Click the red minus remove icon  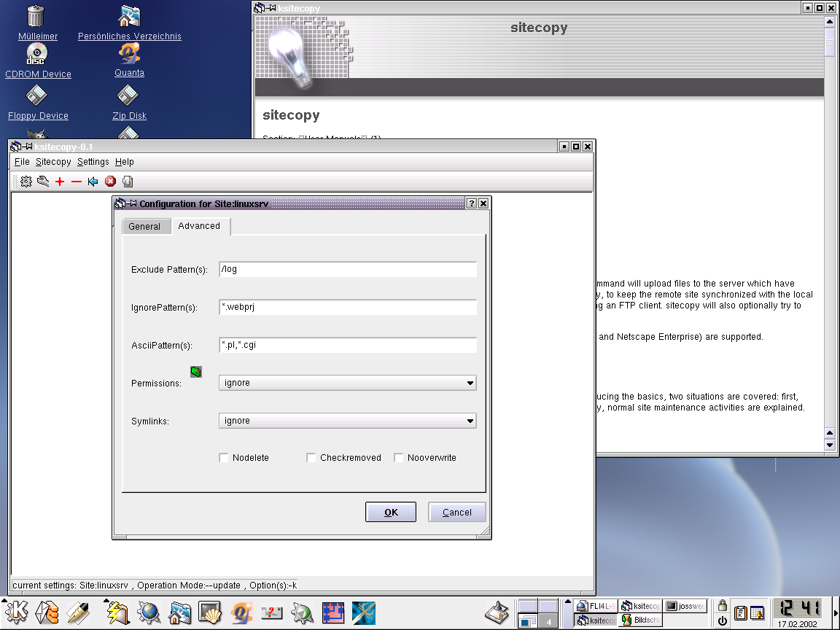click(x=76, y=182)
